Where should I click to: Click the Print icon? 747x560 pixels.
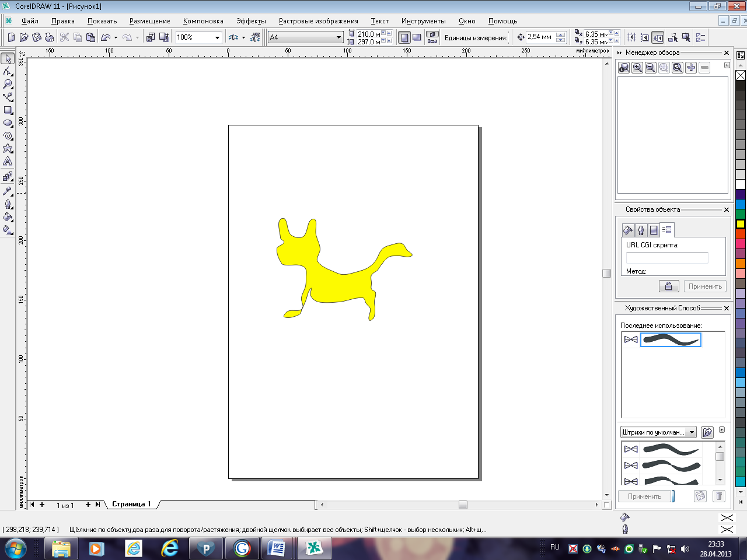coord(50,37)
